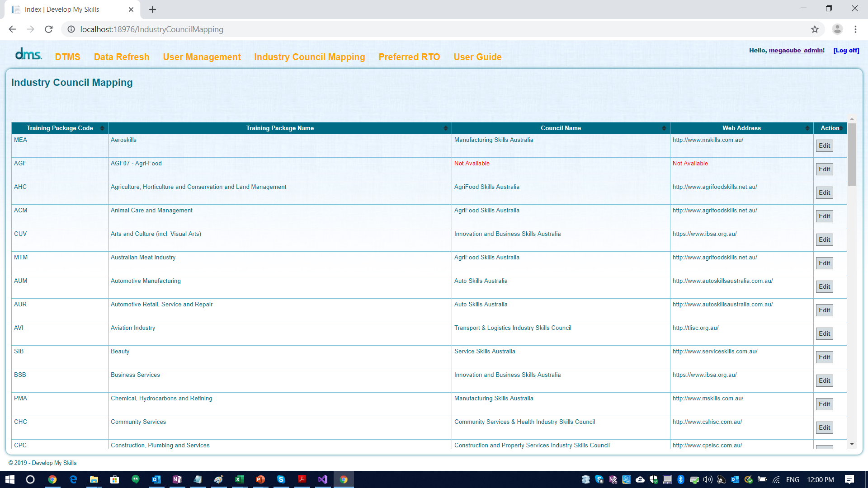Edit the Automotive Manufacturing row
Viewport: 868px width, 488px height.
click(x=824, y=287)
